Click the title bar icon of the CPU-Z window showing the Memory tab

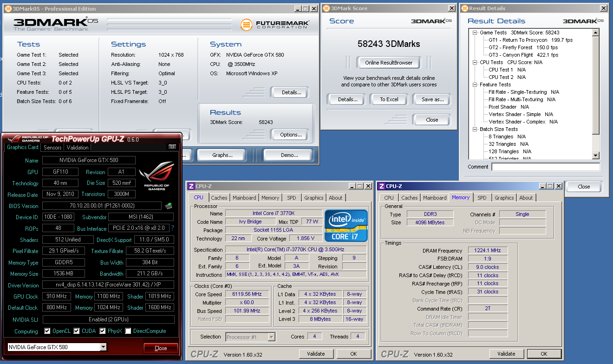381,186
